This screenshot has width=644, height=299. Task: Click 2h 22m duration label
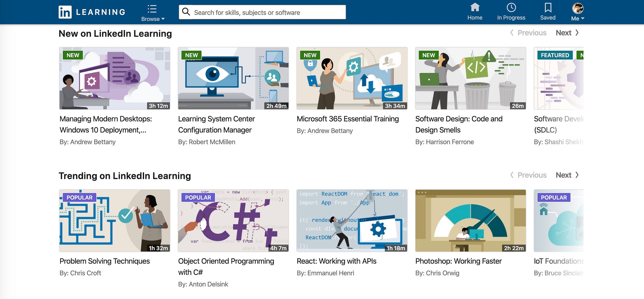point(514,248)
